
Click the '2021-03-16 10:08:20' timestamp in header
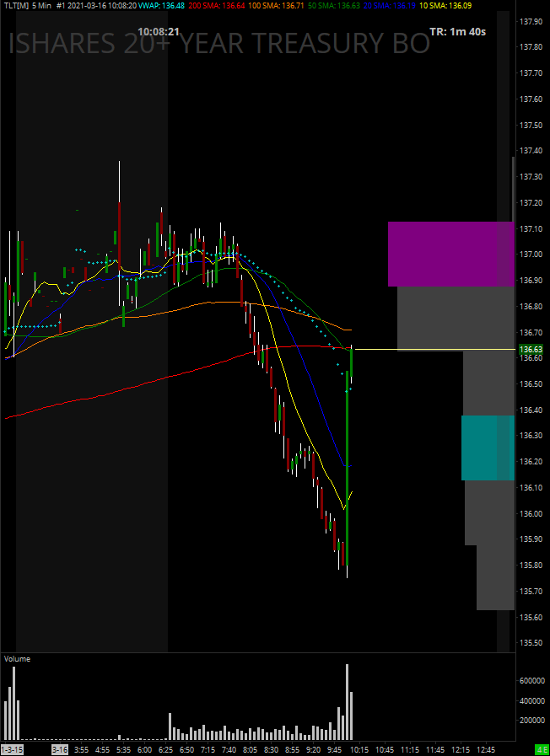pyautogui.click(x=103, y=5)
